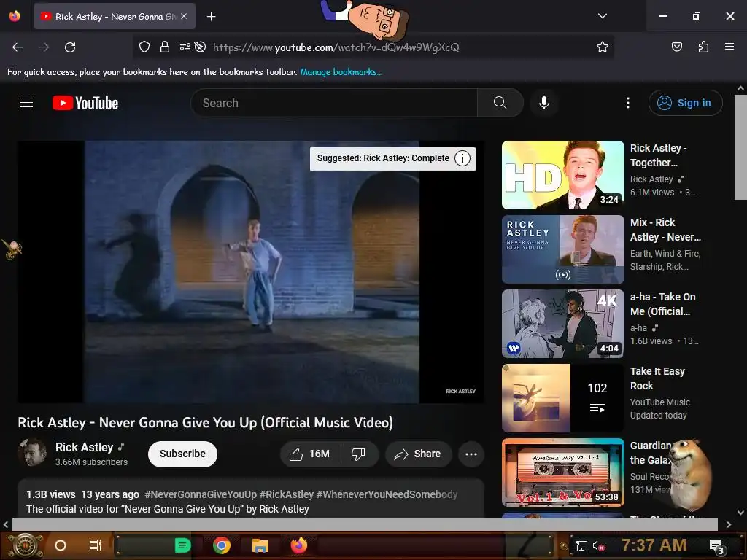Image resolution: width=747 pixels, height=560 pixels.
Task: Reload the current page
Action: point(70,47)
